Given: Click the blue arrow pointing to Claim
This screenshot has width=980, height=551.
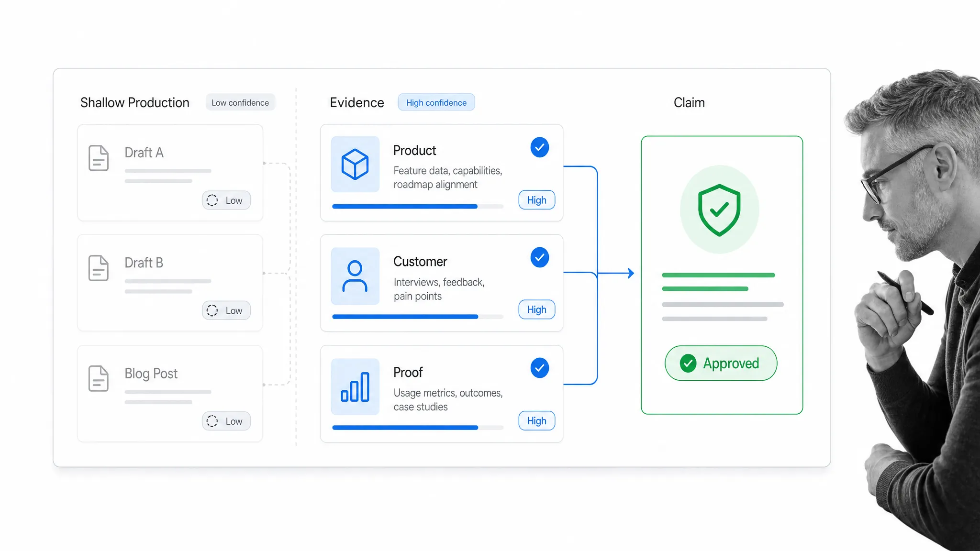Looking at the screenshot, I should (x=616, y=273).
